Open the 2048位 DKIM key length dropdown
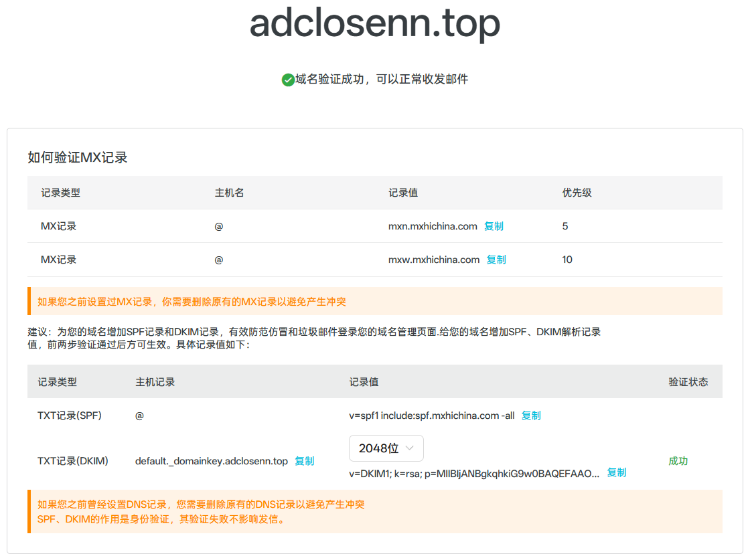The height and width of the screenshot is (560, 752). tap(386, 448)
